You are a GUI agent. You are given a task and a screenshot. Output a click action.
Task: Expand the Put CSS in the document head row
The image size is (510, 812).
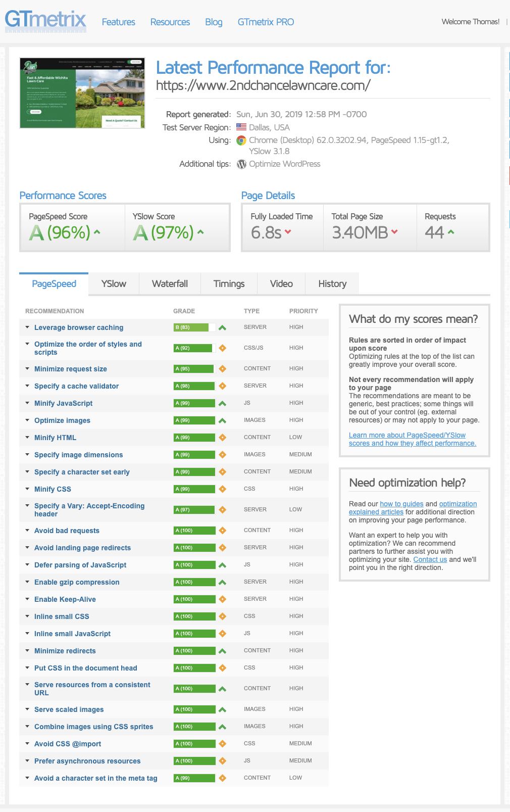[x=27, y=668]
